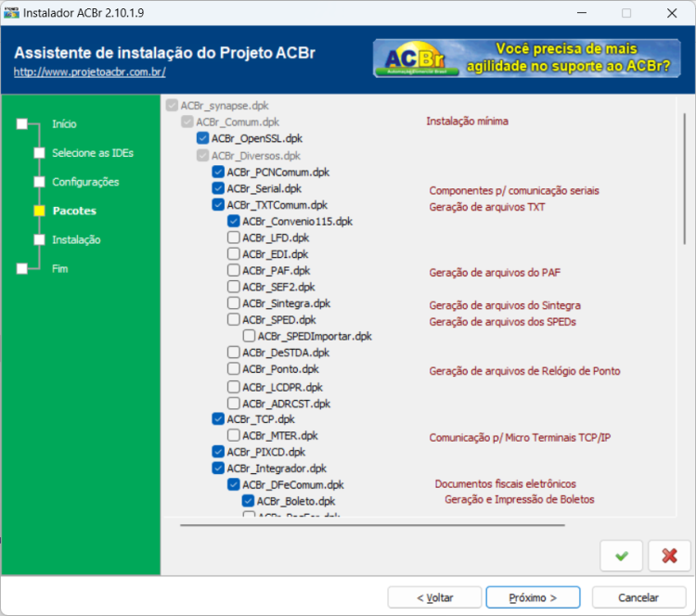Image resolution: width=696 pixels, height=616 pixels.
Task: Go back with the Voltar button
Action: tap(434, 597)
